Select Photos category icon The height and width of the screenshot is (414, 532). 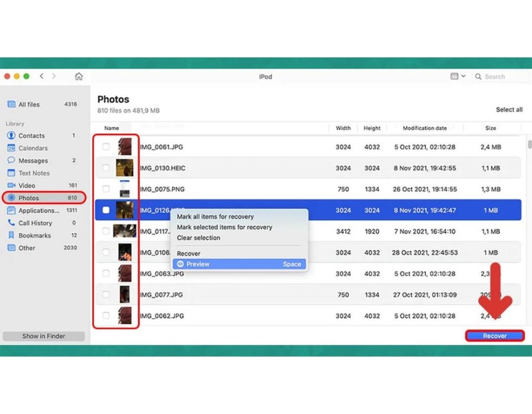(12, 198)
